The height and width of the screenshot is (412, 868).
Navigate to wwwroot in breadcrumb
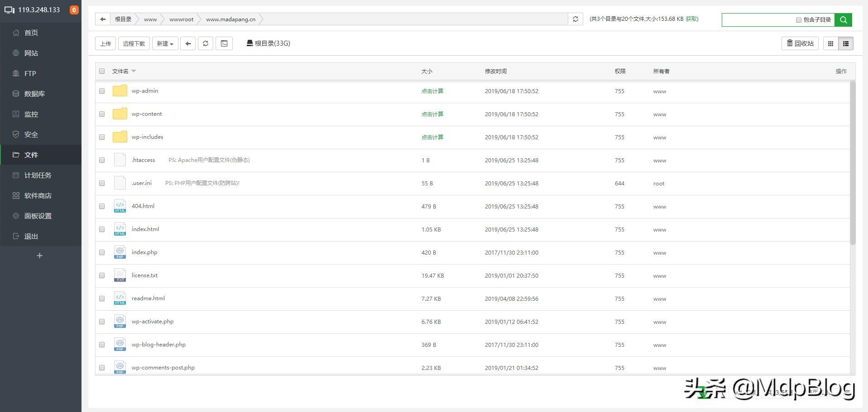[182, 19]
